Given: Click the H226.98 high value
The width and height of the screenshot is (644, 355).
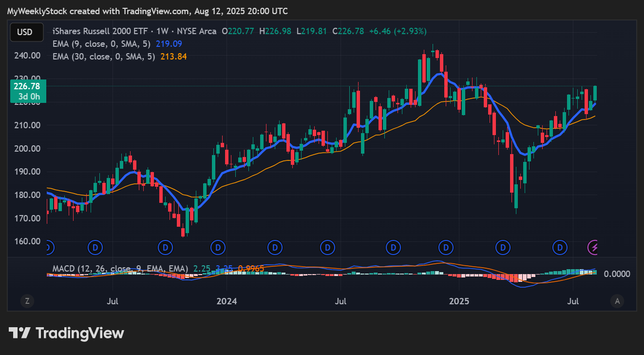Looking at the screenshot, I should 275,31.
